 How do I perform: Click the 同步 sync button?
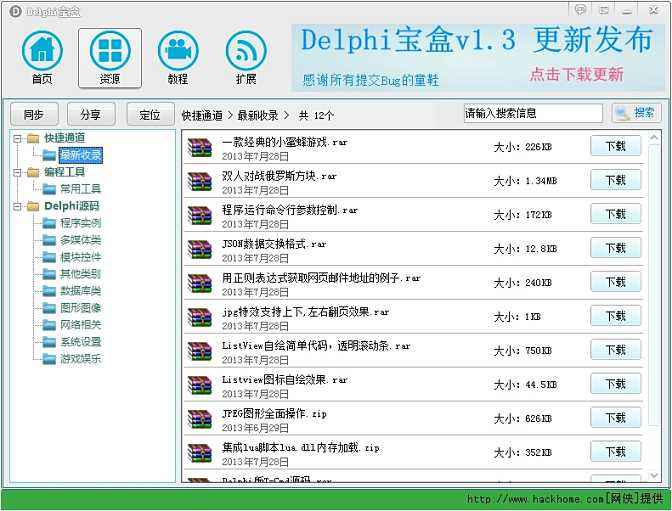pos(34,114)
